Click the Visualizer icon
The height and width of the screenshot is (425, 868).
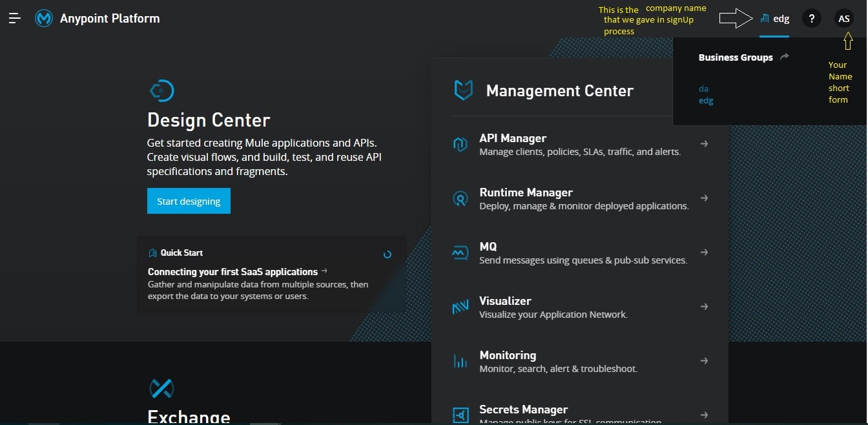tap(460, 307)
